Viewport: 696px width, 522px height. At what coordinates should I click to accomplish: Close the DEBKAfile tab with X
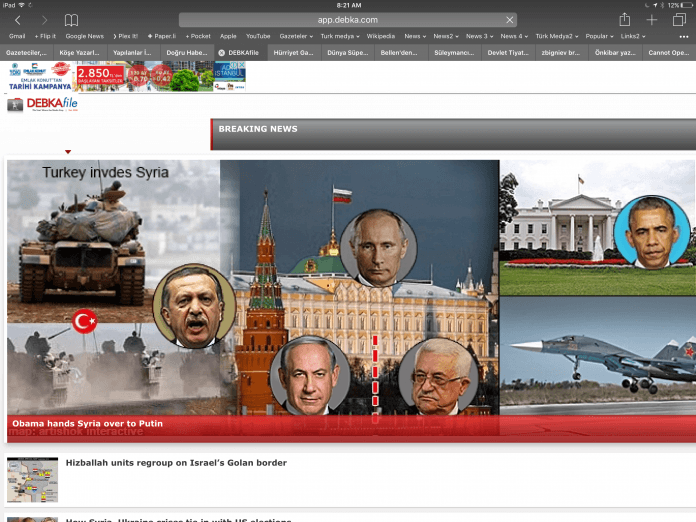point(221,52)
